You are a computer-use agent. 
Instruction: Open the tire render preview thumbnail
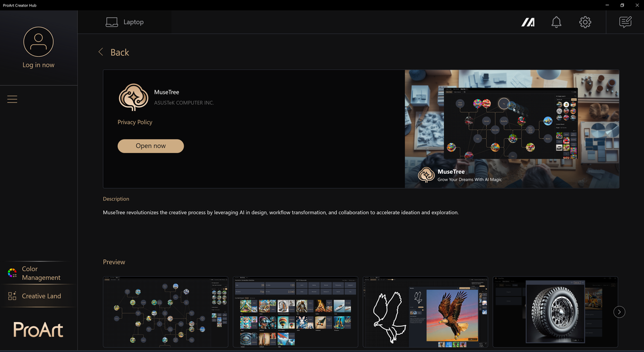[555, 312]
